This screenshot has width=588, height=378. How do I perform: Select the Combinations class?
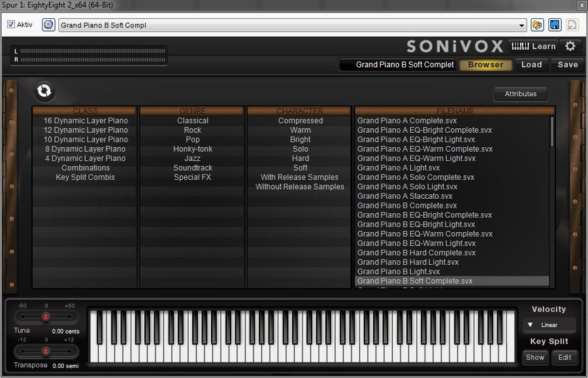pos(86,168)
